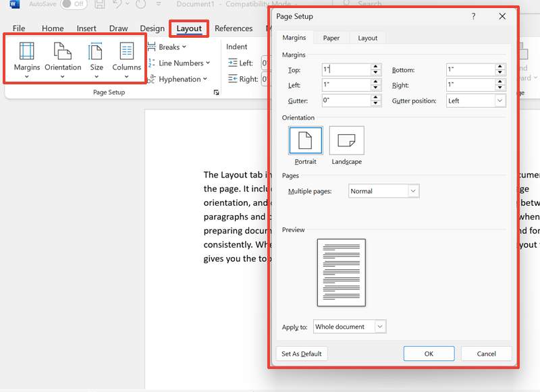Select Portrait orientation
Viewport: 540px width, 392px height.
(306, 140)
